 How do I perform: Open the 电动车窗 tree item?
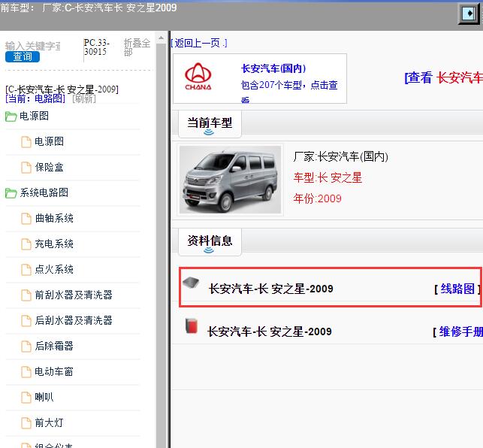pyautogui.click(x=54, y=371)
